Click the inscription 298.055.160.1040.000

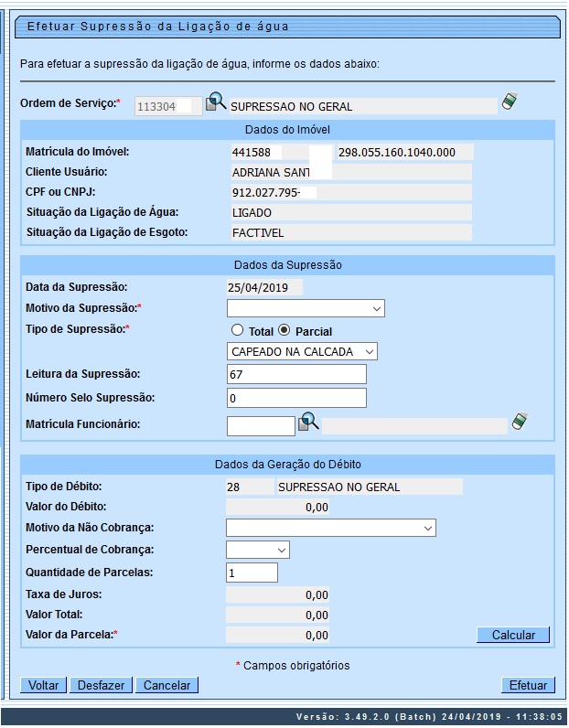405,153
